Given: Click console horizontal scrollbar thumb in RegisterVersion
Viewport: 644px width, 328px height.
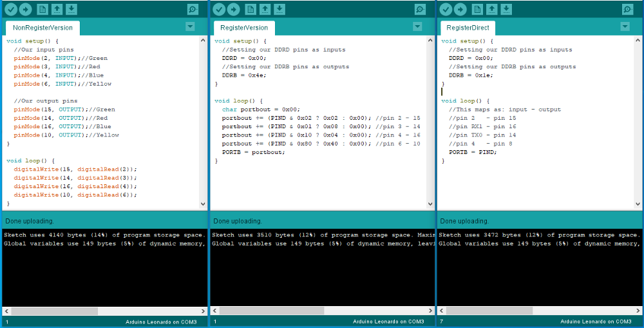Looking at the screenshot, I should pos(272,311).
